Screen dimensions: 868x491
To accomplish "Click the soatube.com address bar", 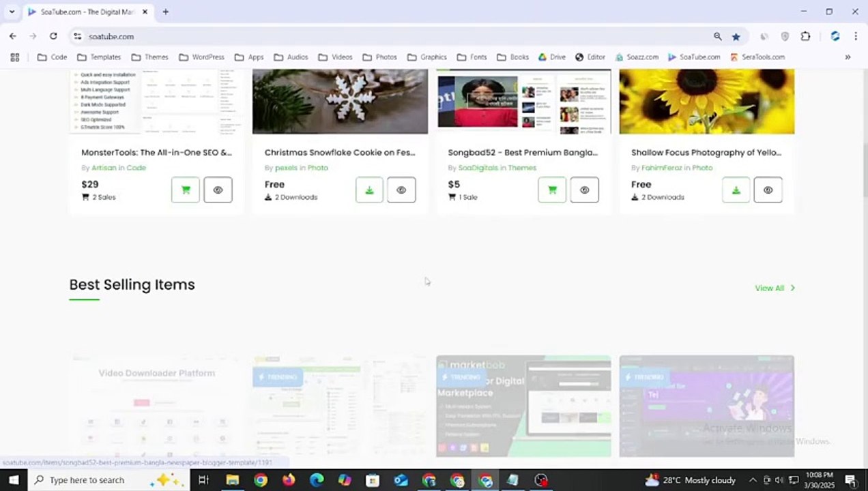I will [x=396, y=36].
